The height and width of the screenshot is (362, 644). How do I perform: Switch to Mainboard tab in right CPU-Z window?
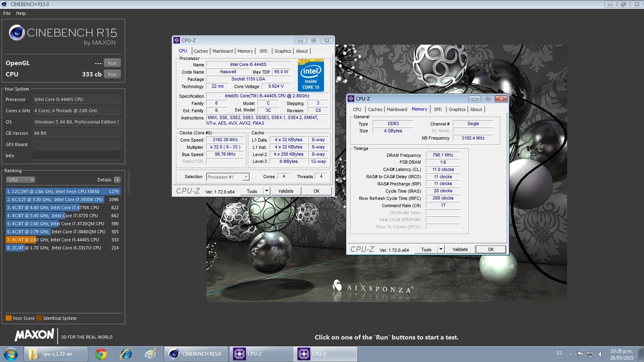point(397,109)
